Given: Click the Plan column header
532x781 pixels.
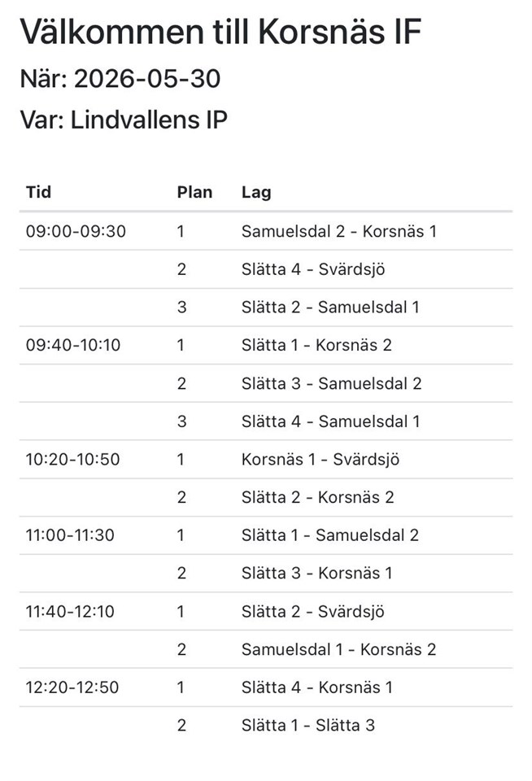Looking at the screenshot, I should [x=194, y=192].
